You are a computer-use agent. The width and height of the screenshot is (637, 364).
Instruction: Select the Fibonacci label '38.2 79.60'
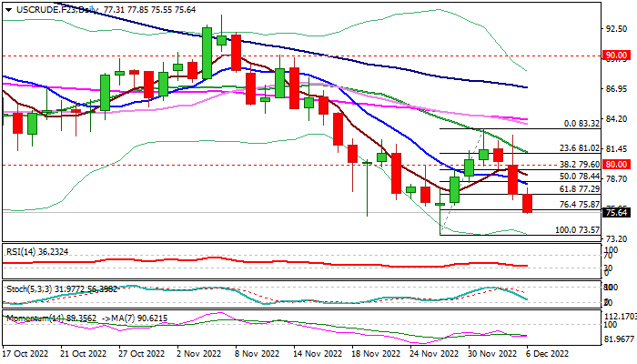point(580,164)
